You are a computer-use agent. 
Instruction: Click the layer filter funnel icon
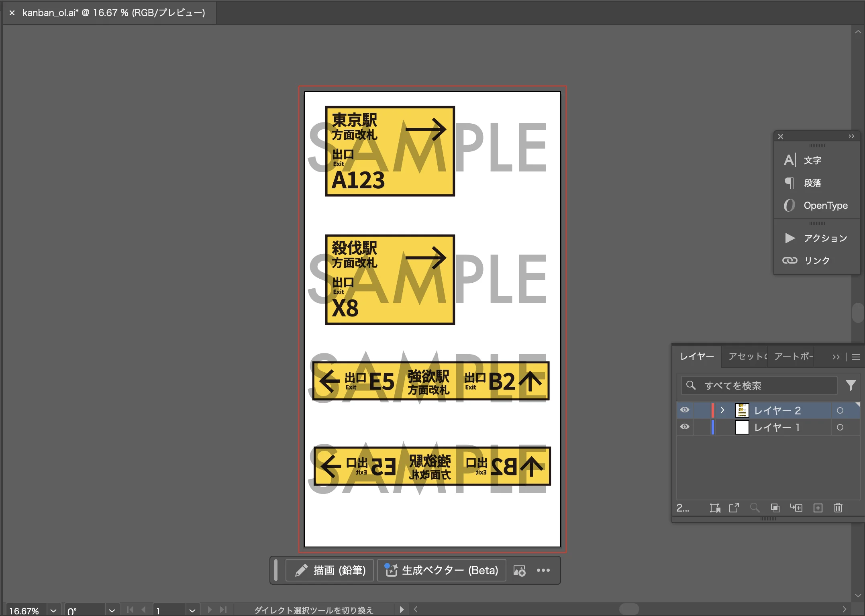(851, 386)
